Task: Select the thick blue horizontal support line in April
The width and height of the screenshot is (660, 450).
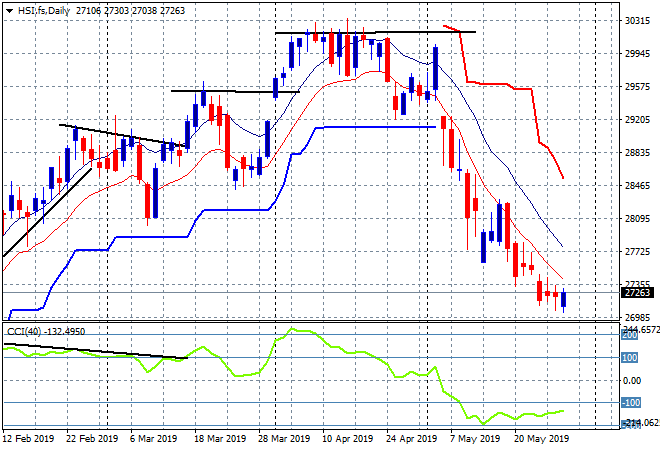Action: [x=379, y=127]
